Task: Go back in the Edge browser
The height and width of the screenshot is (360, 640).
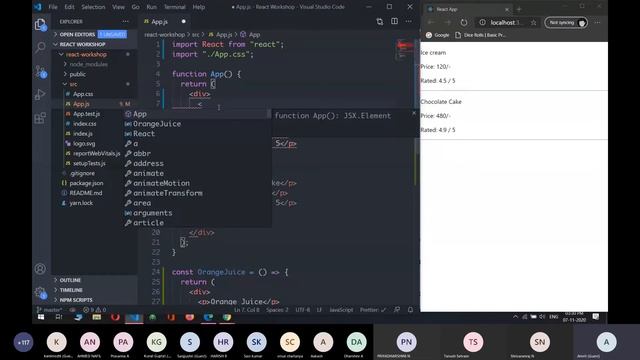Action: (431, 23)
